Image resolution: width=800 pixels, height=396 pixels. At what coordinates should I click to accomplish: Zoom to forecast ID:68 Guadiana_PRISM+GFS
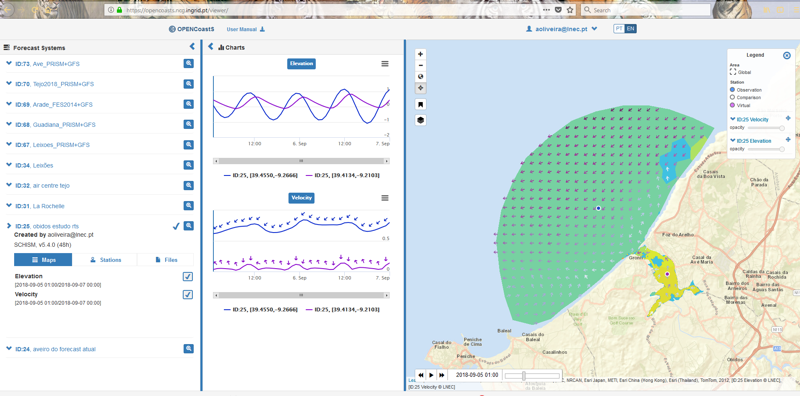[188, 124]
